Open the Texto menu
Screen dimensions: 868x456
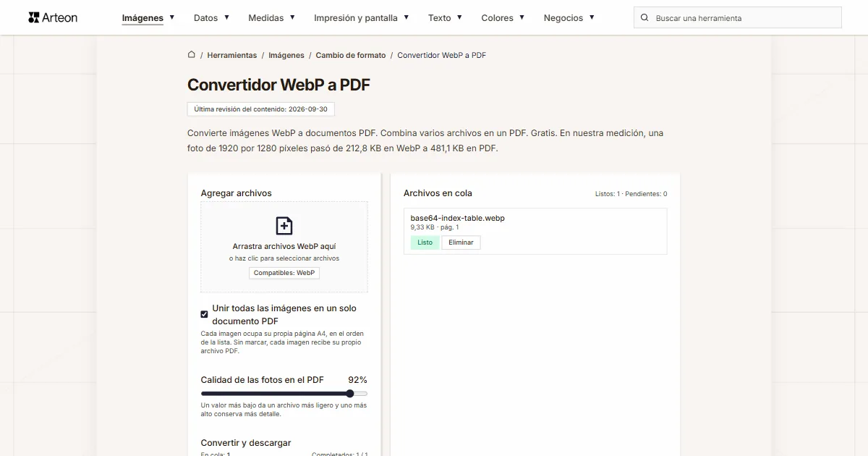click(440, 18)
